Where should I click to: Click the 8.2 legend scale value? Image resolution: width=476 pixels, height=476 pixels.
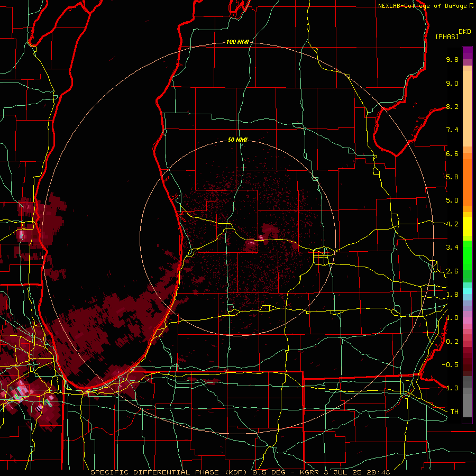coord(452,106)
